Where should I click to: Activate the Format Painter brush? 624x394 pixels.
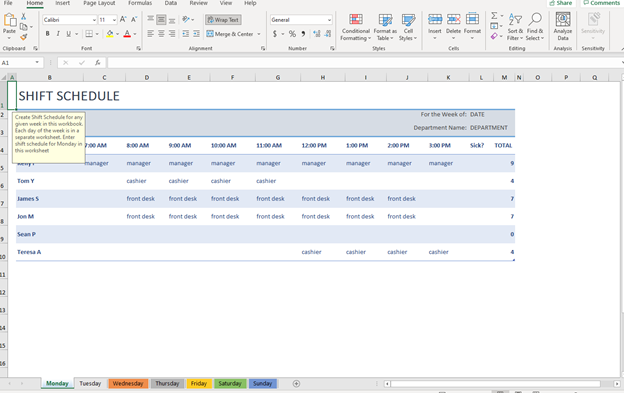(23, 37)
